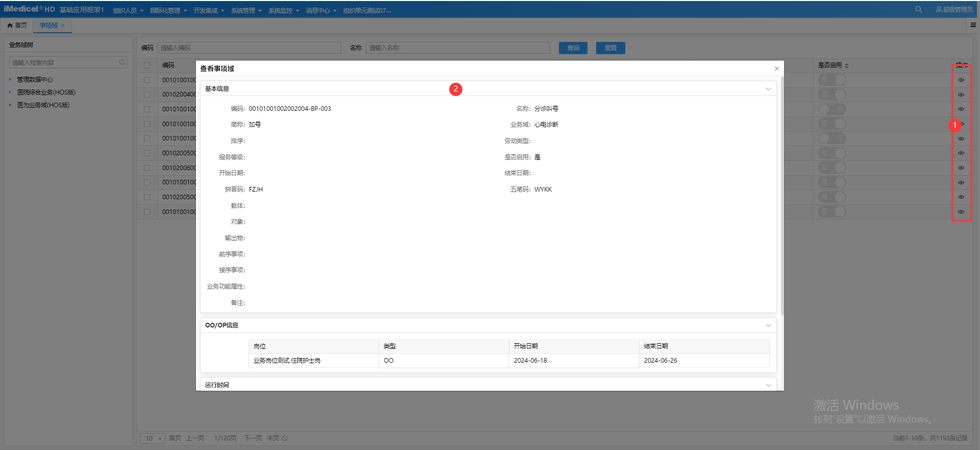980x450 pixels.
Task: Click the 查询 button
Action: point(573,48)
